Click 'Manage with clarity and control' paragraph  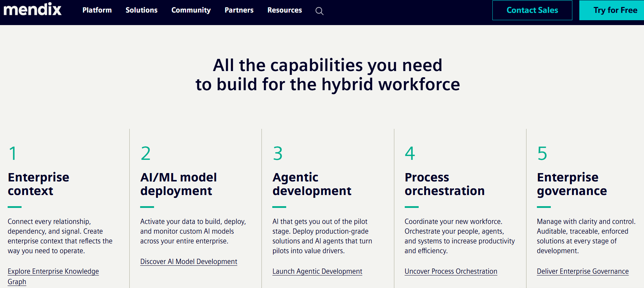(x=586, y=236)
